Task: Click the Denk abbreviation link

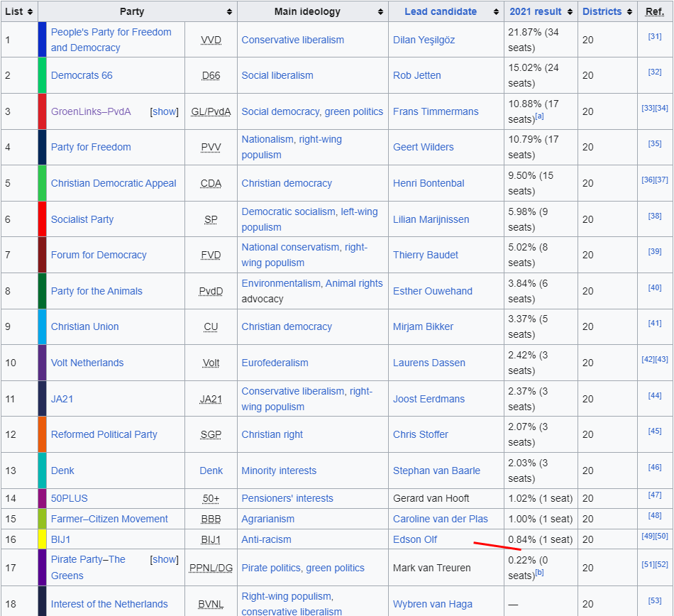Action: coord(211,471)
